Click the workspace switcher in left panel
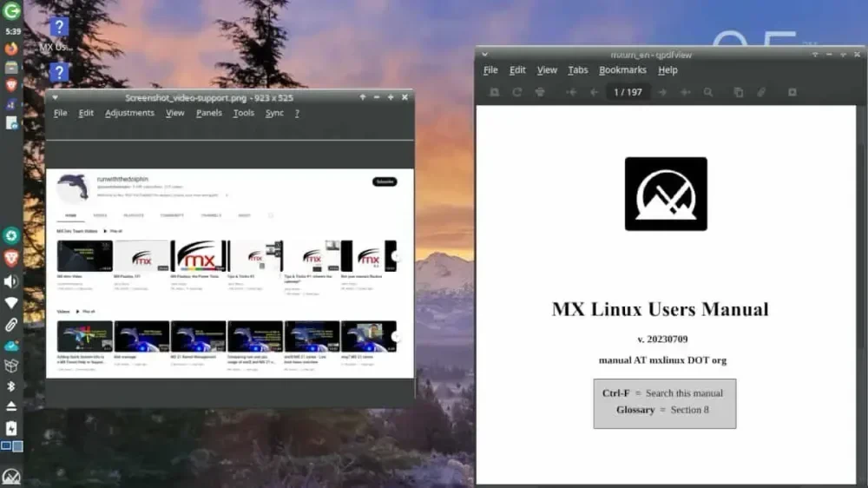Viewport: 868px width, 488px height. (x=11, y=446)
